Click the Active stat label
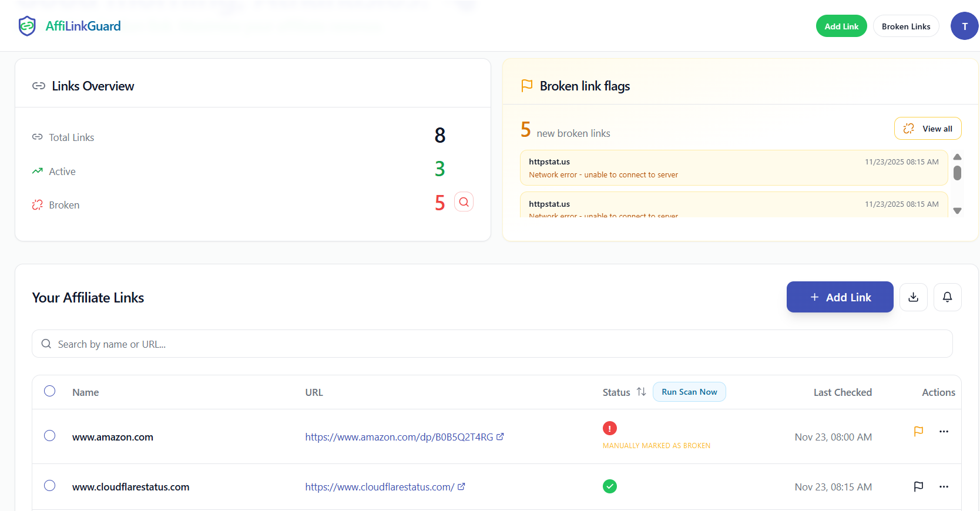Viewport: 980px width, 511px height. click(x=62, y=172)
